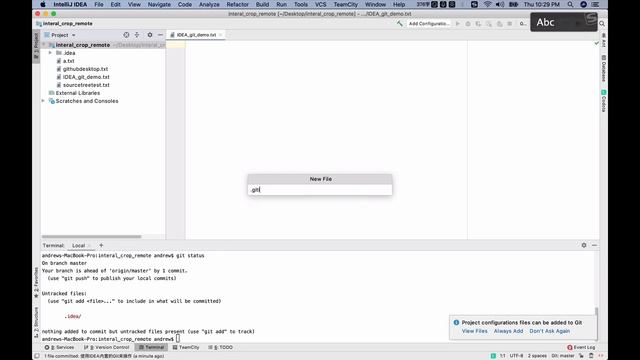The image size is (640, 360).
Task: Hide the Project tool window with minus icon
Action: click(x=160, y=35)
